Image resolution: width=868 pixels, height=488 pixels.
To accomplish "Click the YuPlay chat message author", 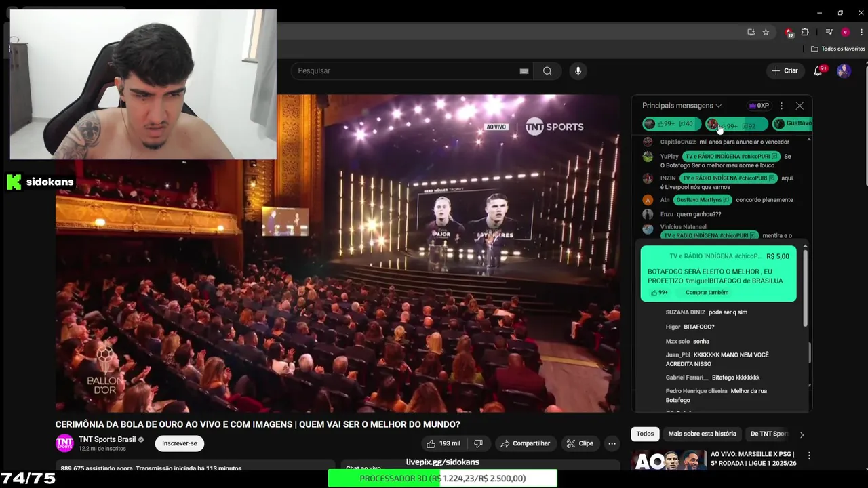I will click(x=669, y=157).
